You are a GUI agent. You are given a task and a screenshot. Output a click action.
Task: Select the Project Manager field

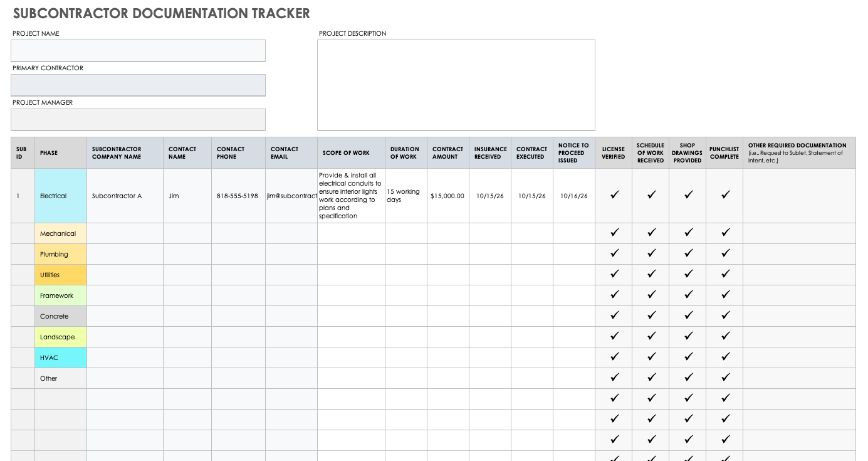(138, 120)
